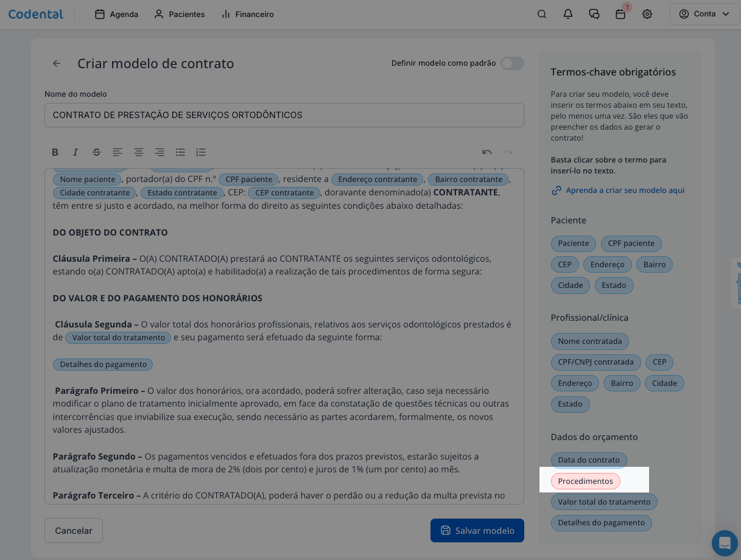Screen dimensions: 741x560
Task: Go back using the arrow icon
Action: (x=57, y=63)
